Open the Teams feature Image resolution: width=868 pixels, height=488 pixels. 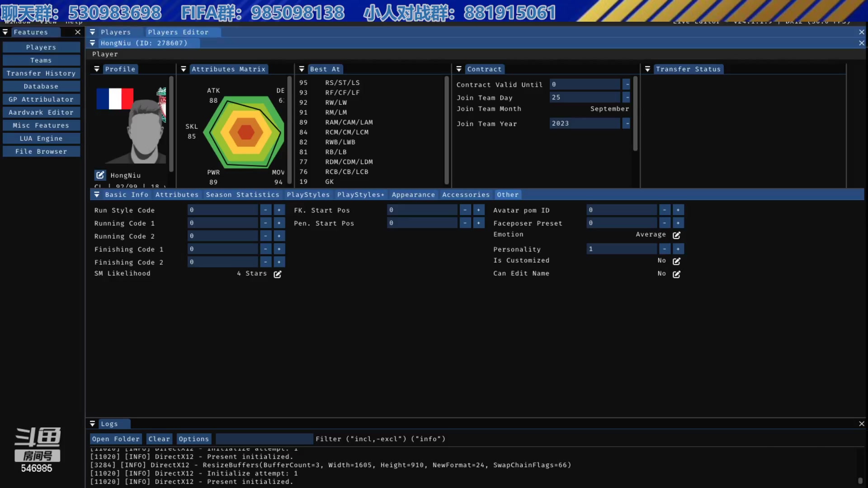pos(41,60)
